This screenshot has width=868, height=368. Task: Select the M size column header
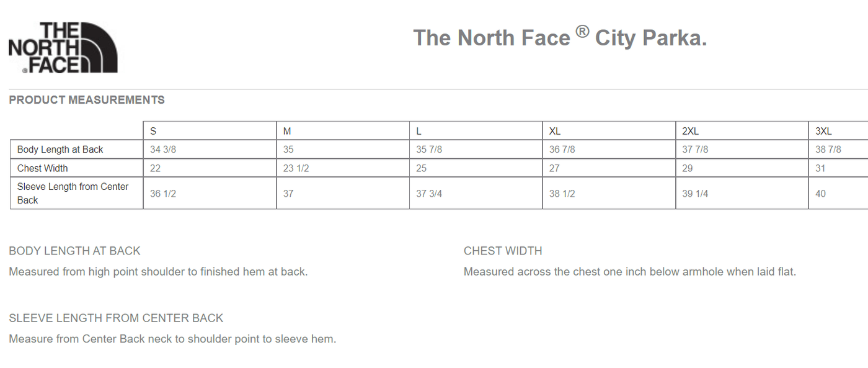point(287,131)
